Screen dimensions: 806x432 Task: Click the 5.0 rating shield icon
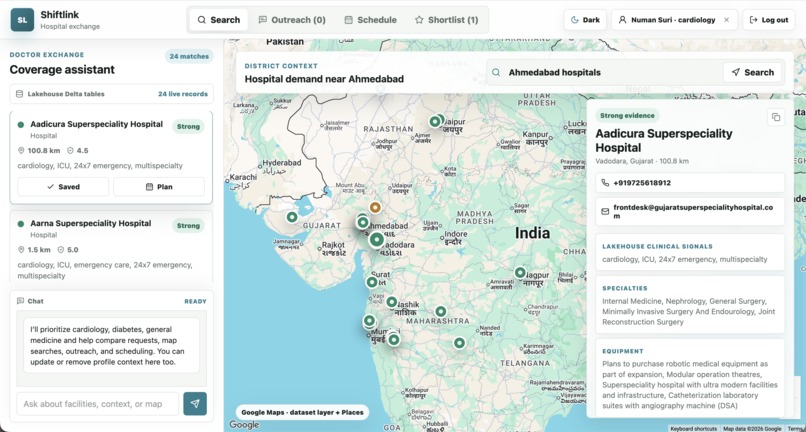point(61,250)
